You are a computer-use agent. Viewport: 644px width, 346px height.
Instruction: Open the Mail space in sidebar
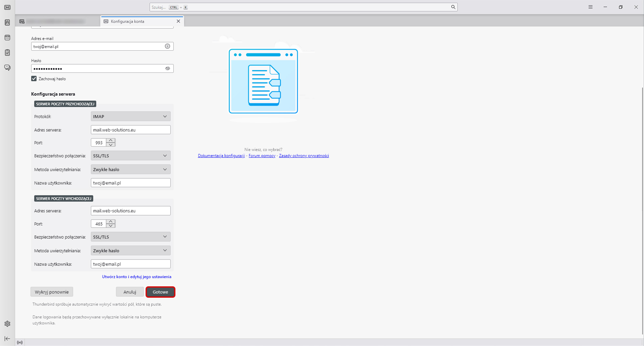[7, 7]
